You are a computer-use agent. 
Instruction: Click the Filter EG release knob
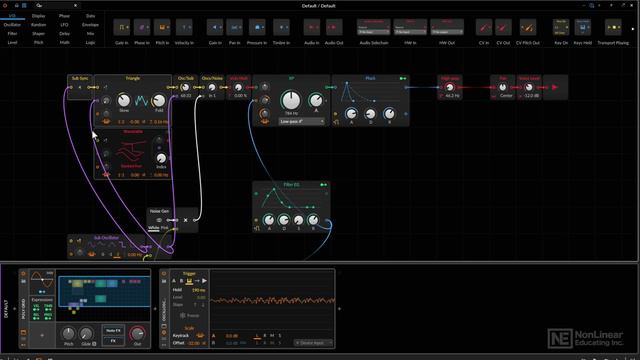313,220
